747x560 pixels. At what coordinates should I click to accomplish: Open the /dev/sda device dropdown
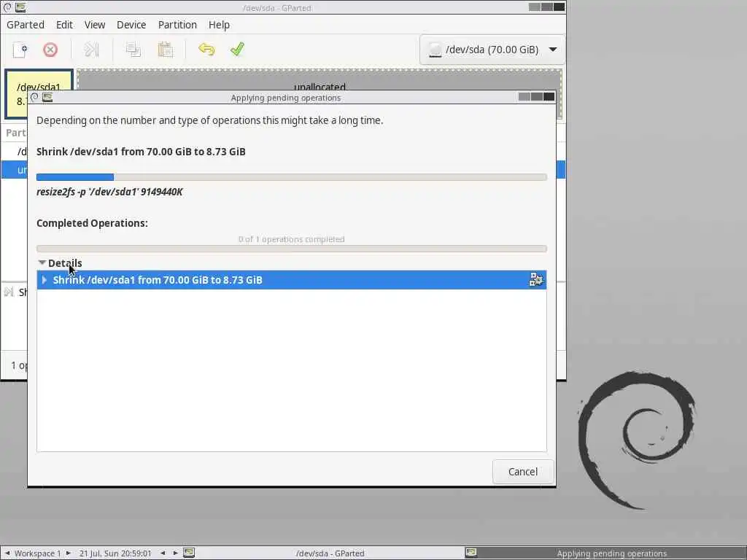click(x=492, y=50)
